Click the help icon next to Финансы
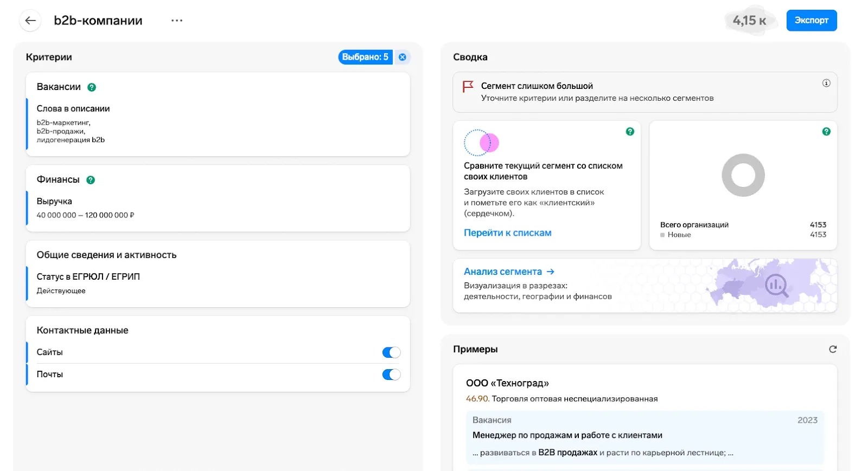868x471 pixels. point(91,180)
